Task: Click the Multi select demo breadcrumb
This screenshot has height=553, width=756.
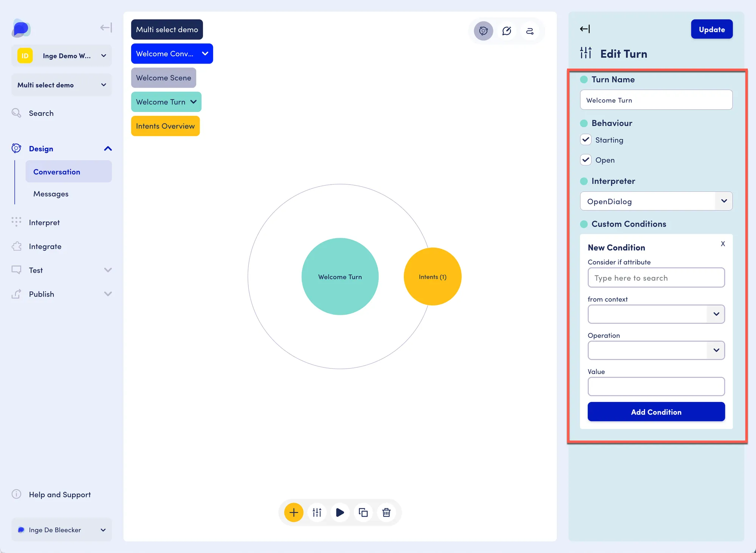Action: [167, 29]
